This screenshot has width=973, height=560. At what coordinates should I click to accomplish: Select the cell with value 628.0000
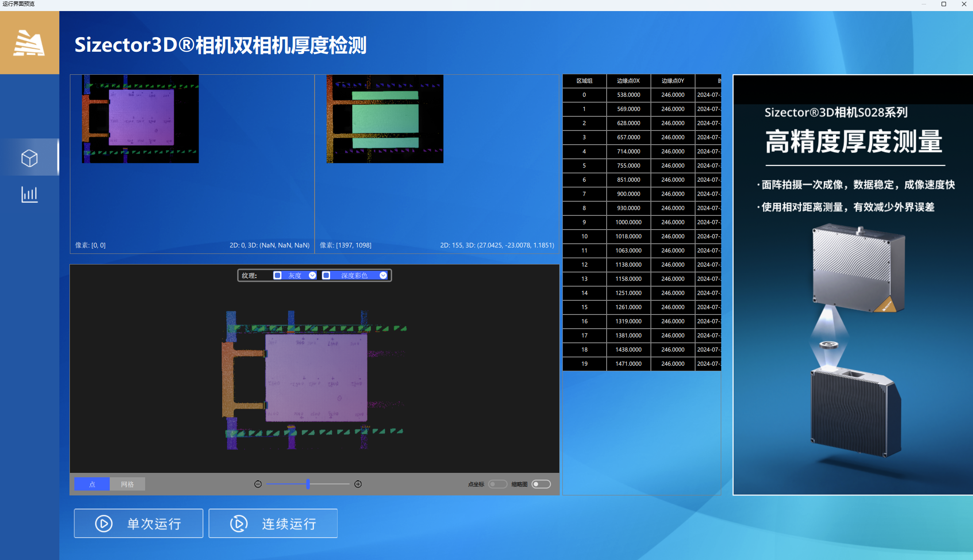628,123
